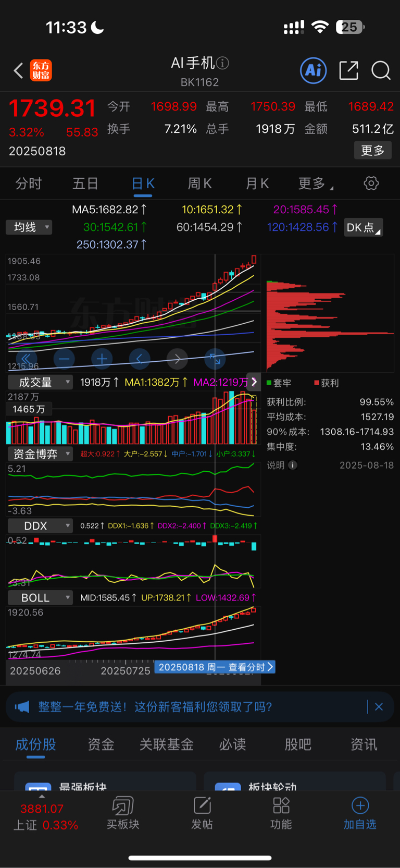Tap the back arrow icon
The width and height of the screenshot is (400, 868).
click(18, 70)
